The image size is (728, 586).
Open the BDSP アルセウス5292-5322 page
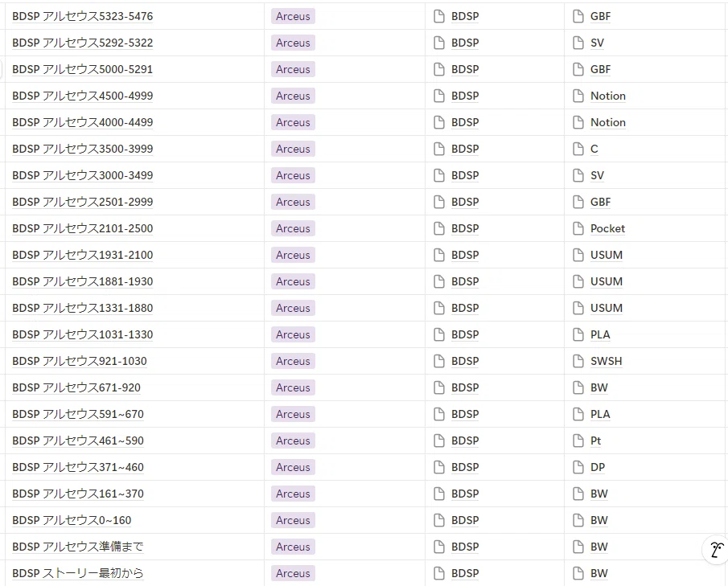click(82, 43)
